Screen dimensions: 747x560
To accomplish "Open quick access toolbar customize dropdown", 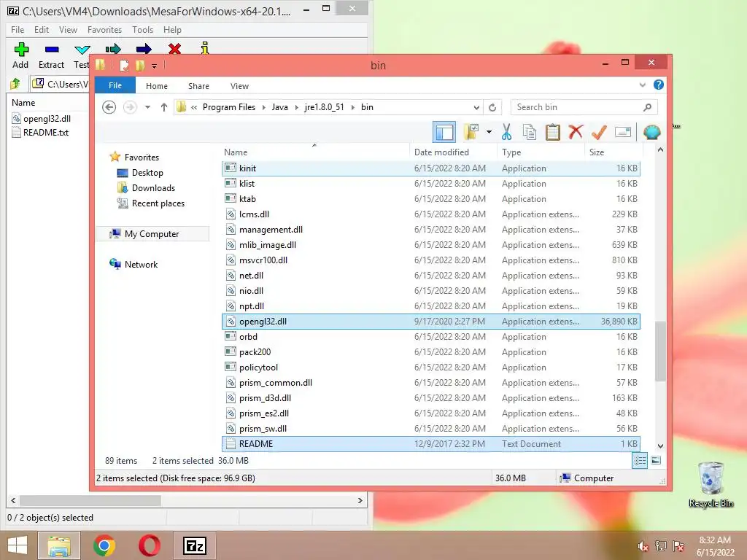I will [154, 66].
